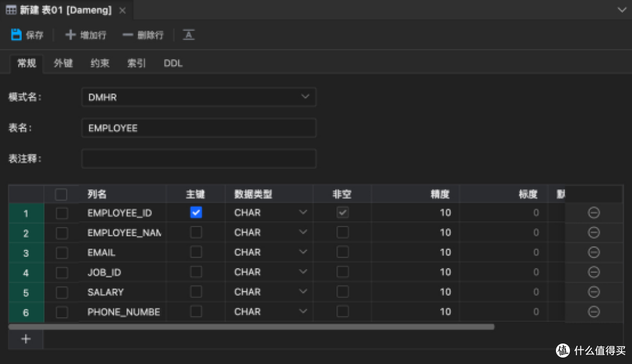This screenshot has width=632, height=364.
Task: Check the 非空 checkbox for EMAIL
Action: pyautogui.click(x=342, y=252)
